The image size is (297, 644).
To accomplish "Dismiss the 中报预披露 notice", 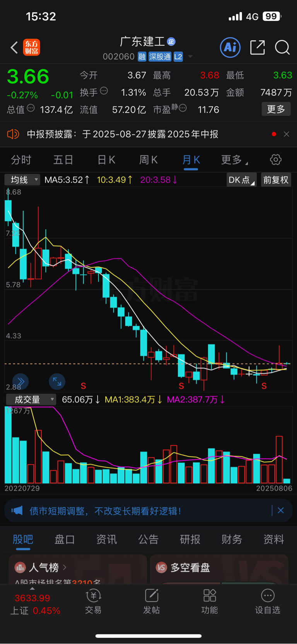I will 287,134.
